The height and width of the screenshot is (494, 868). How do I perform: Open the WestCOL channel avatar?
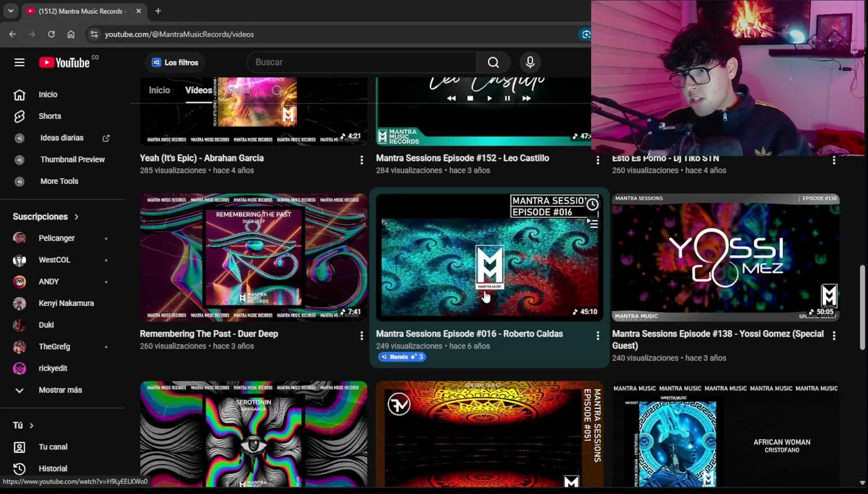19,260
